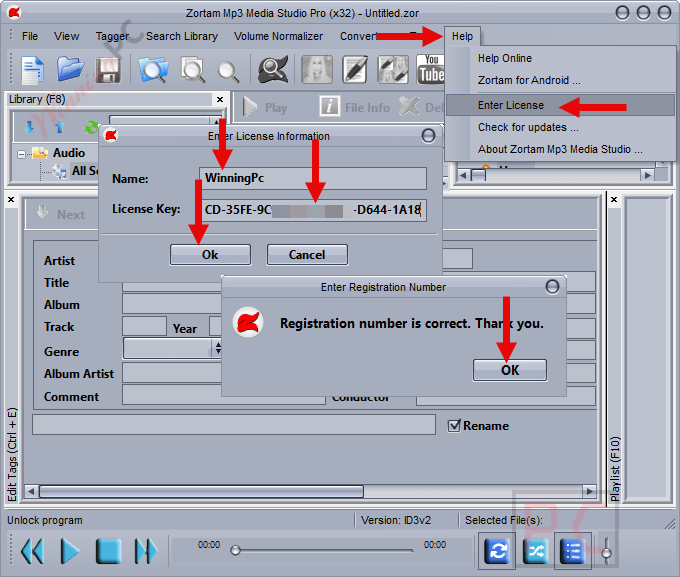Close the Library (F8) panel

tap(220, 99)
